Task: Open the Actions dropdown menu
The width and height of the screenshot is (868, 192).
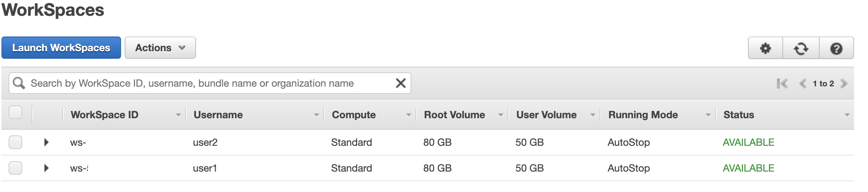Action: tap(160, 48)
